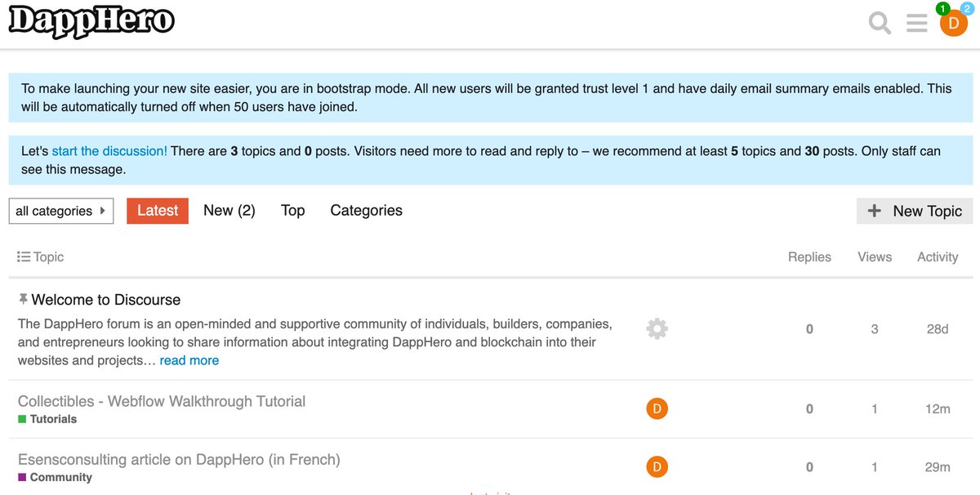Screen dimensions: 980x495
Task: Open the hamburger menu icon
Action: pyautogui.click(x=917, y=23)
